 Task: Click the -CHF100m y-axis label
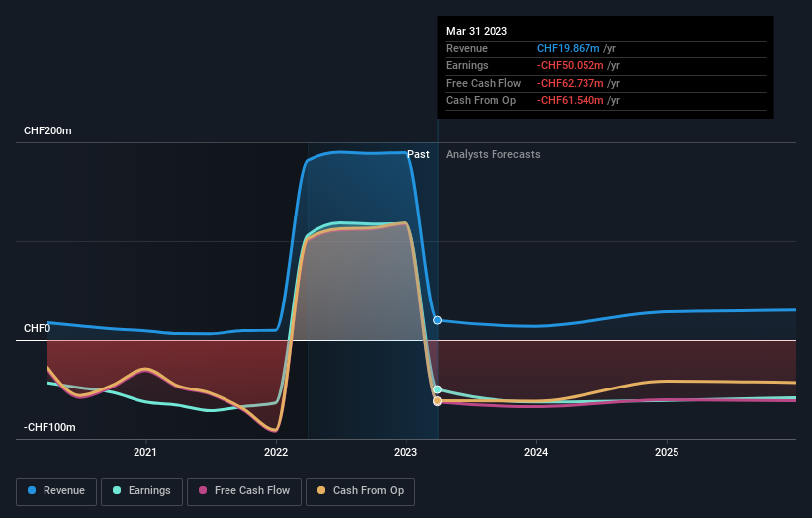49,427
